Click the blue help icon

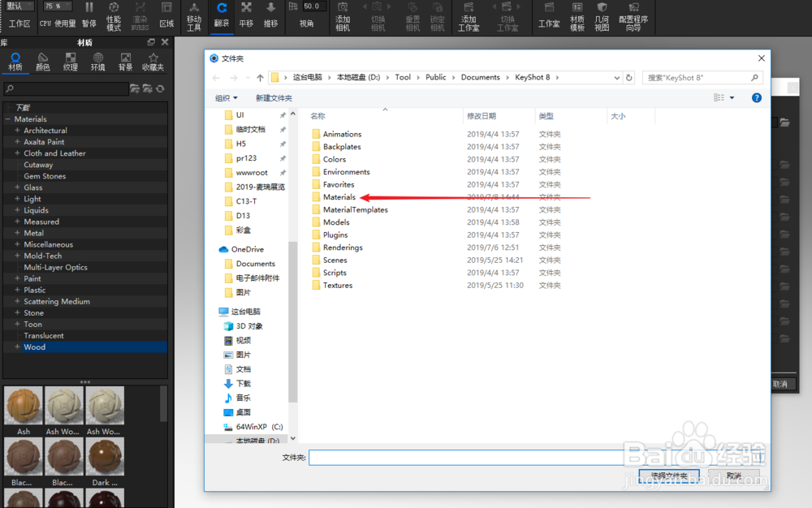pyautogui.click(x=757, y=97)
